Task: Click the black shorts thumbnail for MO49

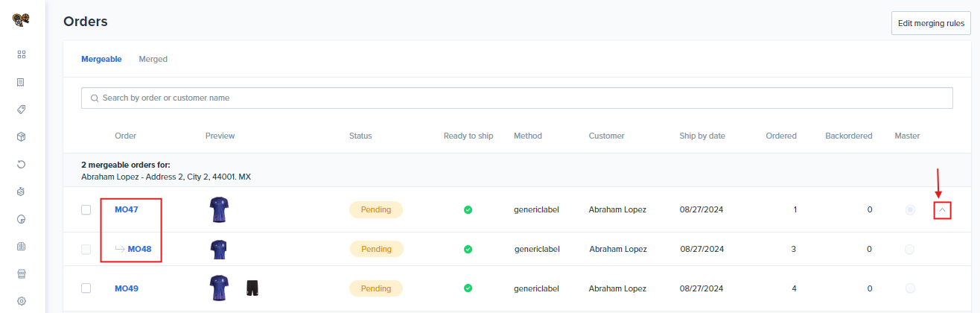Action: pos(252,288)
